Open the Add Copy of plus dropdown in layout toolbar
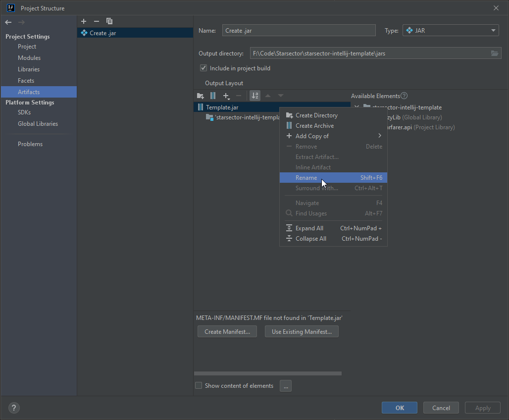This screenshot has width=509, height=420. (x=226, y=96)
